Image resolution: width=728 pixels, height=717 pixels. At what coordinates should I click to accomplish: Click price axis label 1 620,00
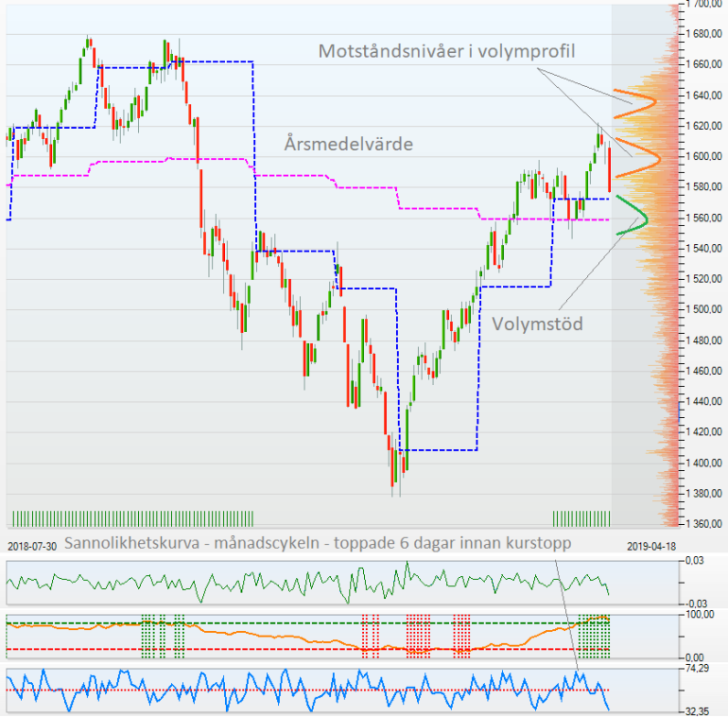[703, 126]
